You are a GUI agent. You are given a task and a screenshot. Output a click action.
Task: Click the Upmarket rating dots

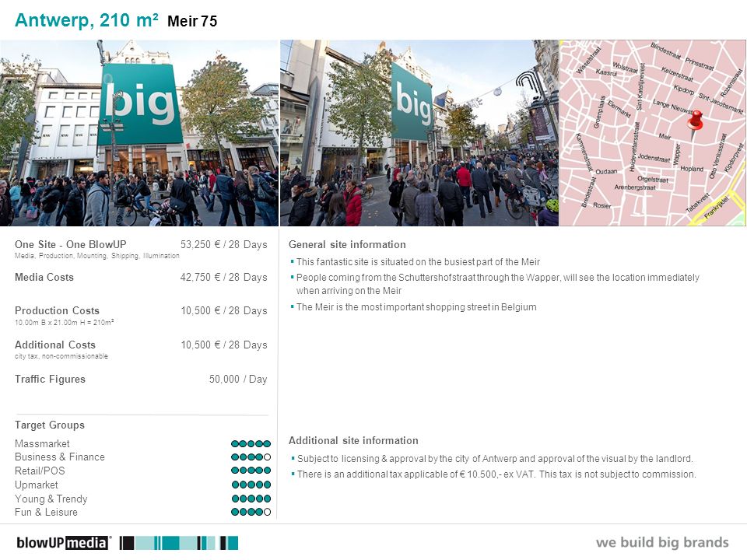[251, 485]
